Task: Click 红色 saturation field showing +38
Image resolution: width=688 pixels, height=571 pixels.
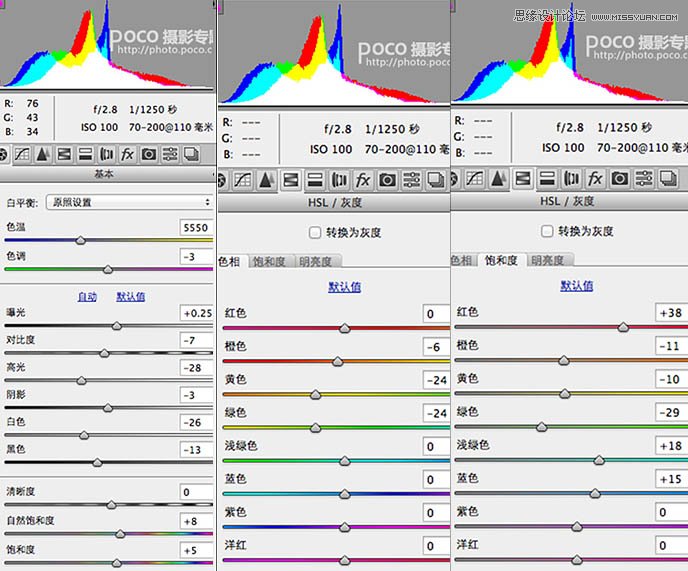Action: pos(670,313)
